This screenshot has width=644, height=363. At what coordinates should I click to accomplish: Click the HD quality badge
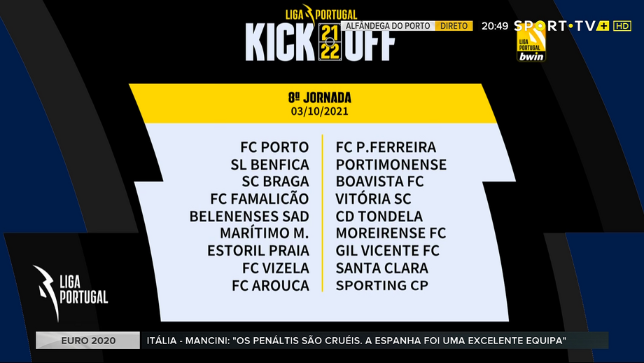click(622, 26)
